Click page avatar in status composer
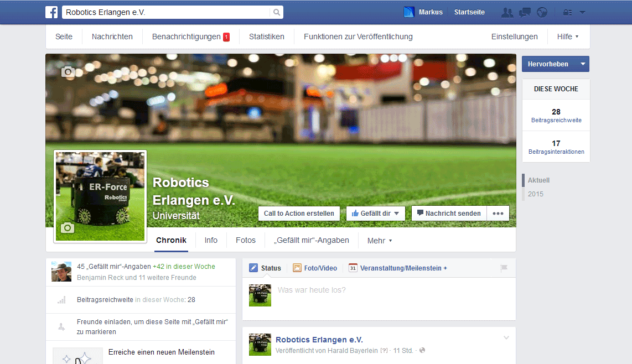This screenshot has width=632, height=364. (x=260, y=295)
